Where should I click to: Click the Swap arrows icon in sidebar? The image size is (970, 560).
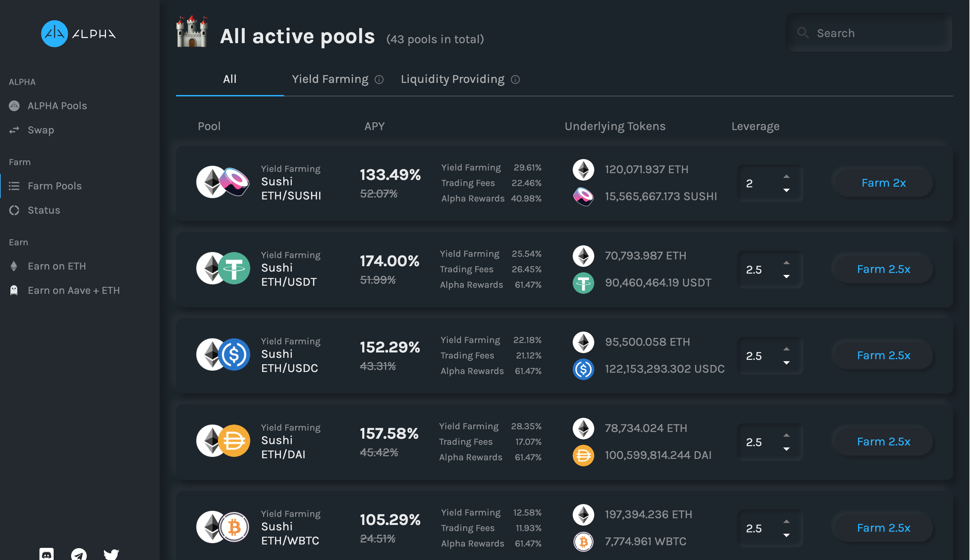point(14,130)
